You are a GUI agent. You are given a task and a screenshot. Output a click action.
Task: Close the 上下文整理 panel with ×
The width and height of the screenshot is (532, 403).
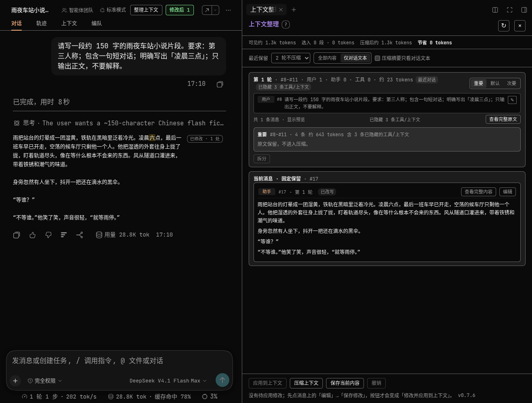click(x=520, y=26)
